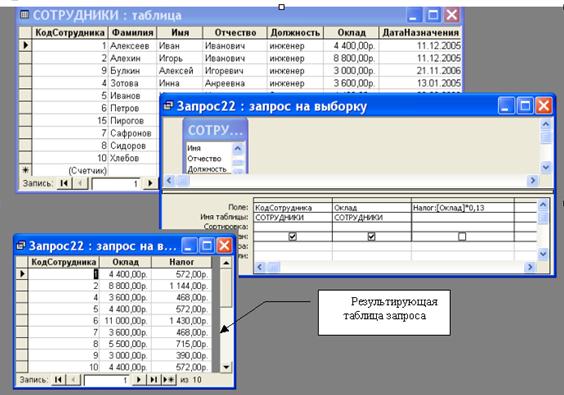Screen dimensions: 564x395
Task: Click КодСотрудника field cell in query grid
Action: pos(293,208)
